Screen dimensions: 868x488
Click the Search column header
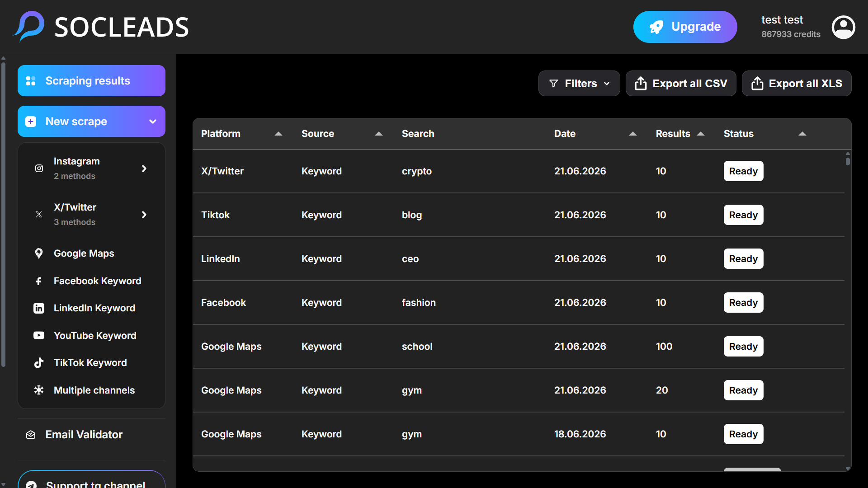[x=418, y=134]
